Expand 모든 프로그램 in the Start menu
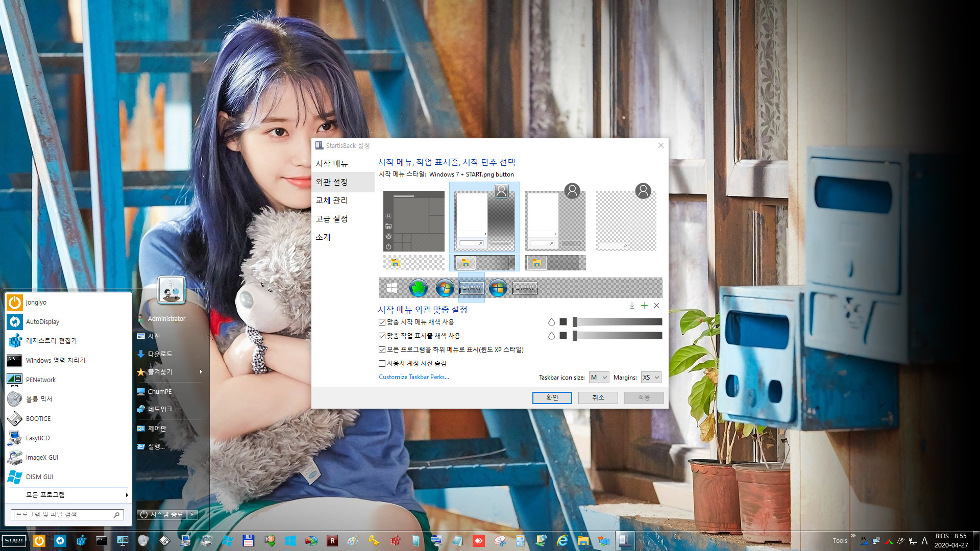 click(68, 495)
